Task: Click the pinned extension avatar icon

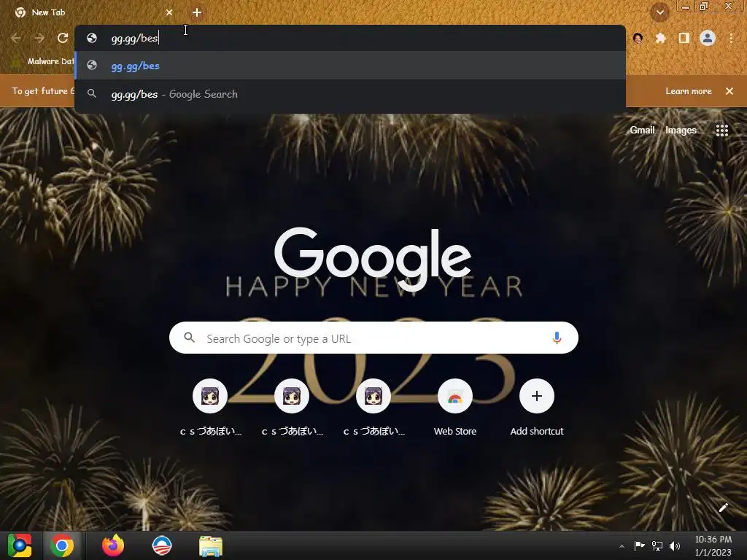Action: [638, 38]
